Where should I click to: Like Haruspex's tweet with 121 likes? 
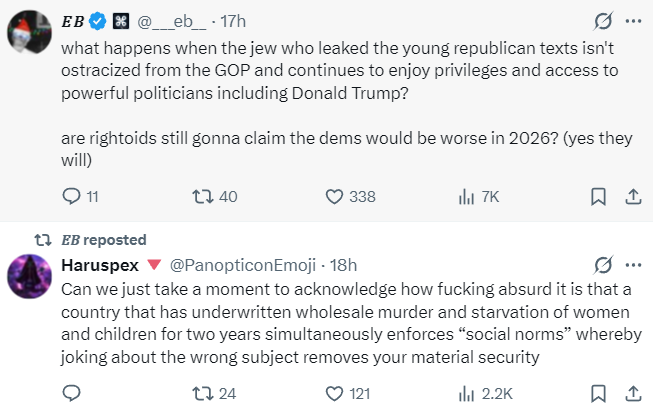coord(332,393)
